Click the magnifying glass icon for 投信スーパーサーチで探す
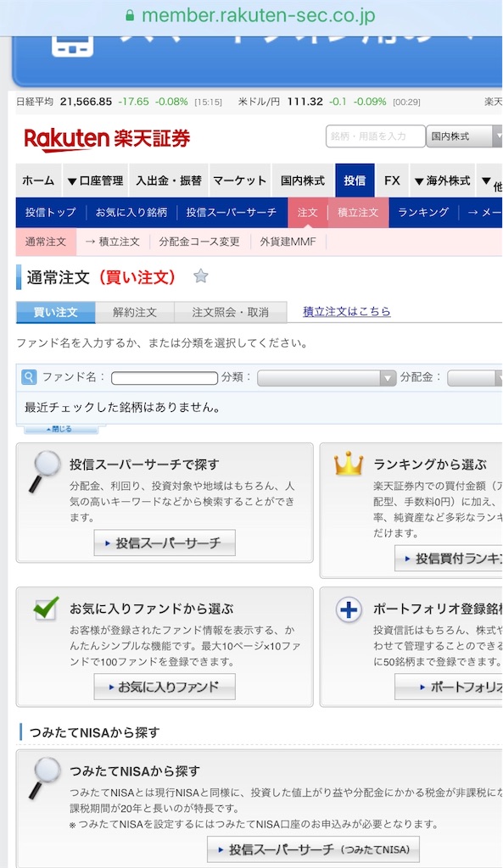 (x=46, y=471)
